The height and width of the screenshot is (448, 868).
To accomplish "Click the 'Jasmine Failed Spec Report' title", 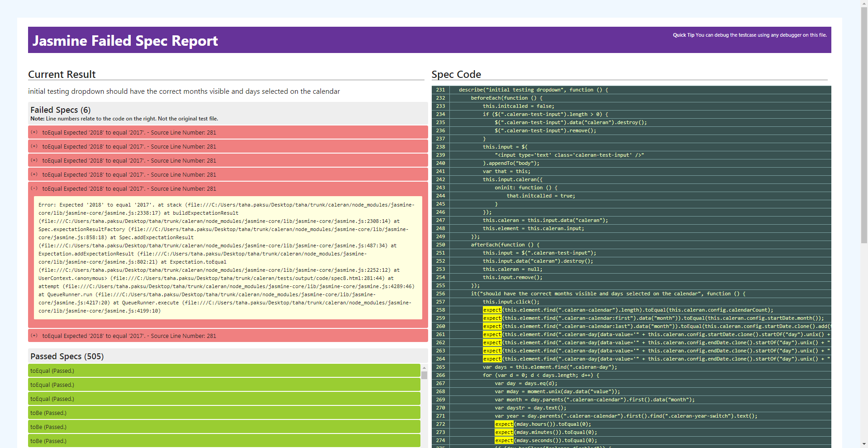I will (125, 41).
